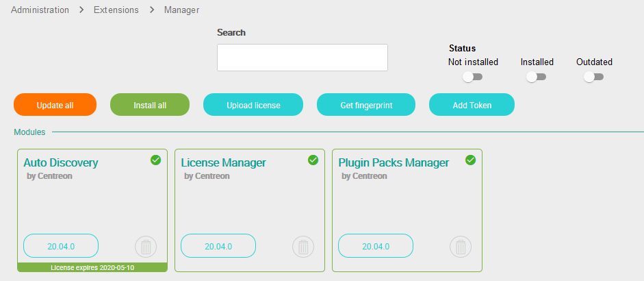Switch on the Outdated filter
Screen dimensions: 644x281
pyautogui.click(x=594, y=77)
